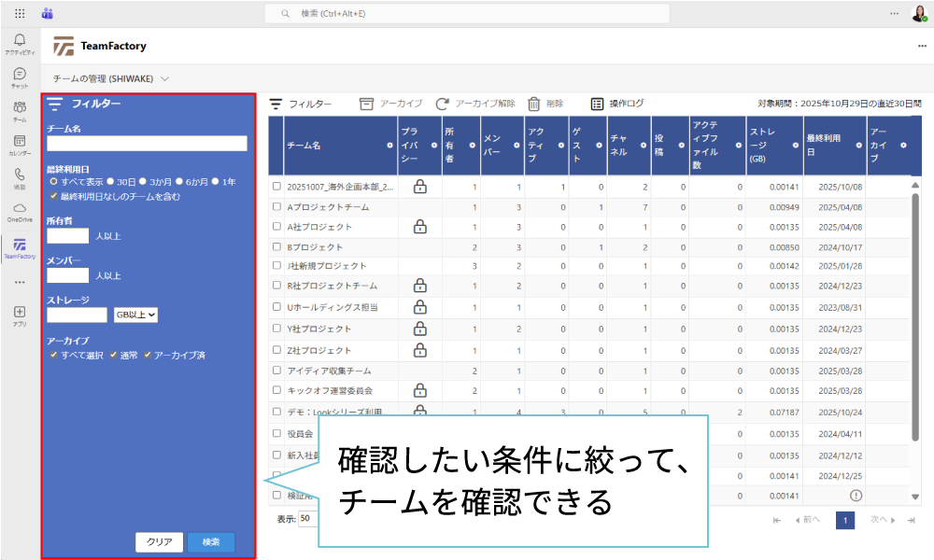
Task: Click the チーム名 text input field
Action: tap(147, 144)
